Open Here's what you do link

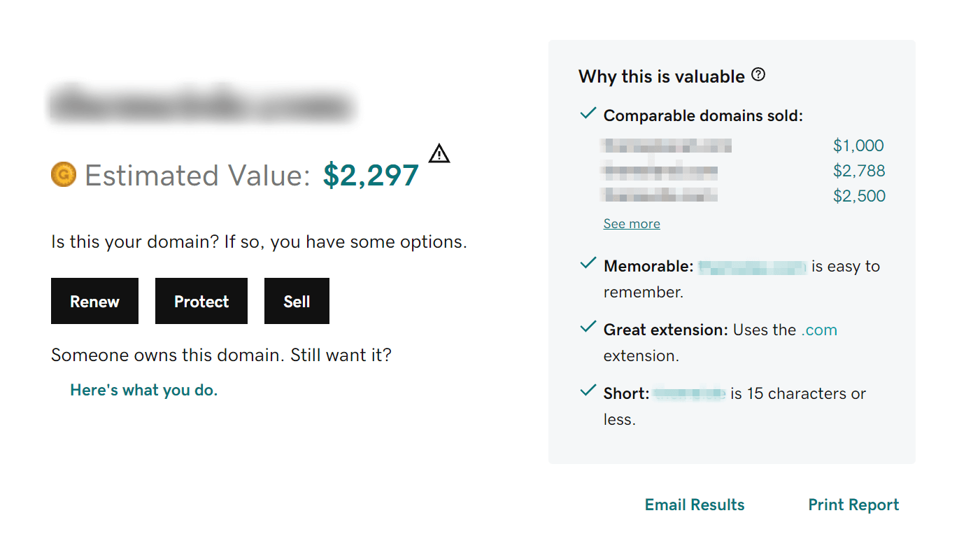click(x=143, y=390)
